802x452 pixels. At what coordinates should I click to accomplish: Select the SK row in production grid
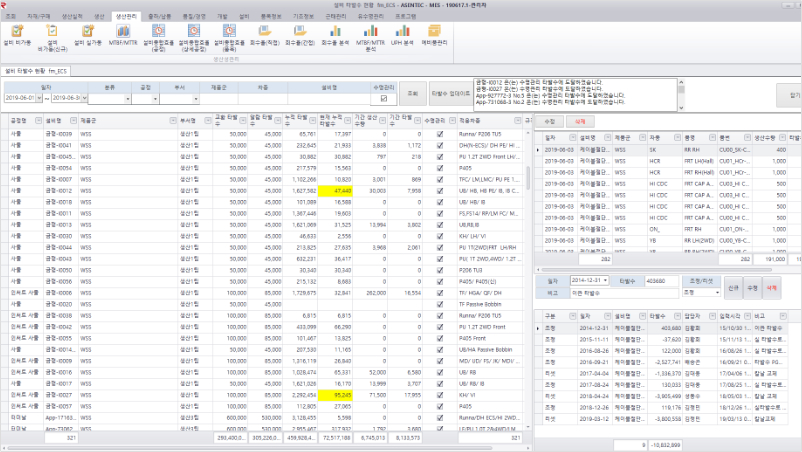(667, 150)
